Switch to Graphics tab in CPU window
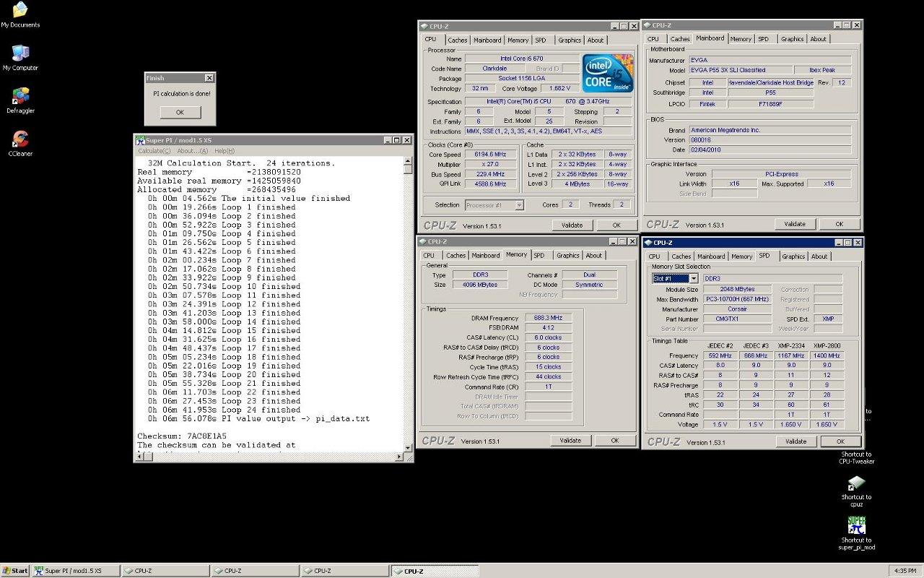 (570, 40)
